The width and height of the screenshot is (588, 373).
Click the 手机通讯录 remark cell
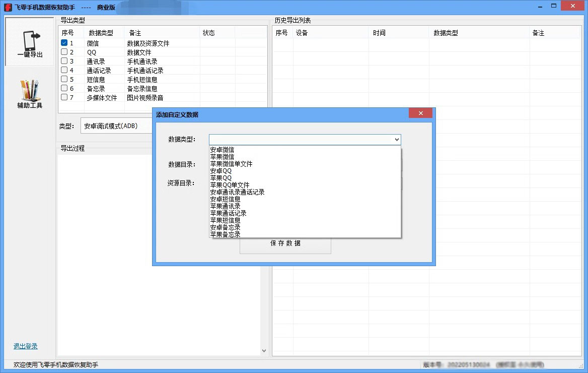click(142, 61)
